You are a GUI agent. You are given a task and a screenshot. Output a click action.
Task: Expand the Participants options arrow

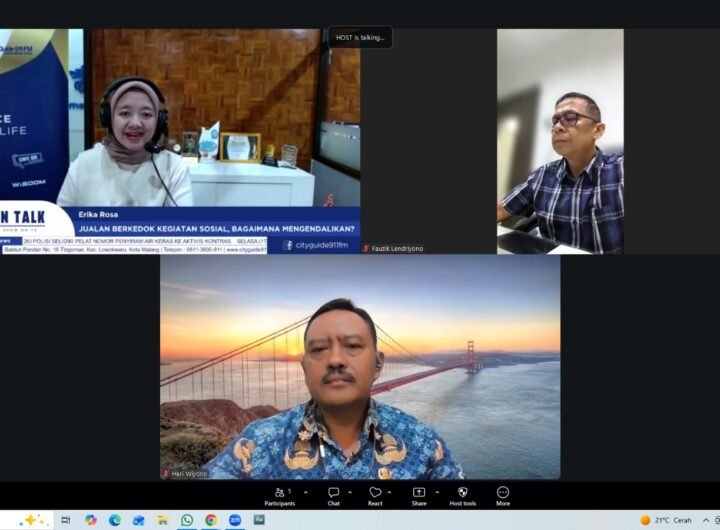pos(305,492)
